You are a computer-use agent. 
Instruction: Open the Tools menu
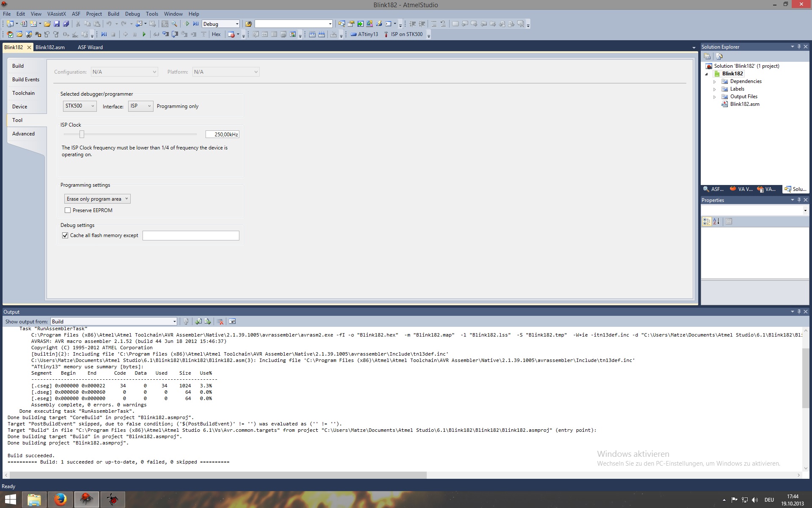[152, 14]
